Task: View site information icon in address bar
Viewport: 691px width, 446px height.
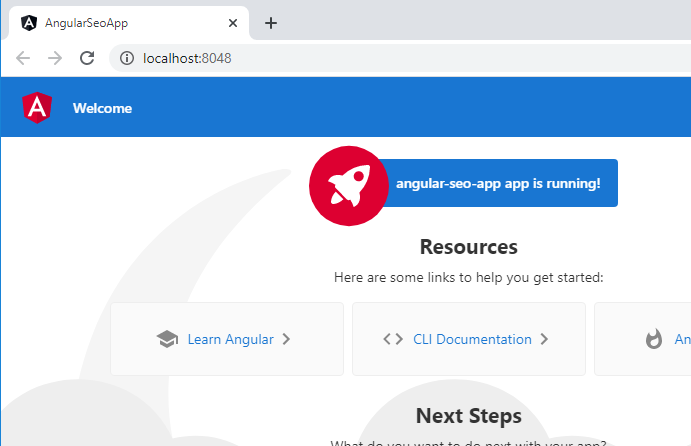Action: pos(127,58)
